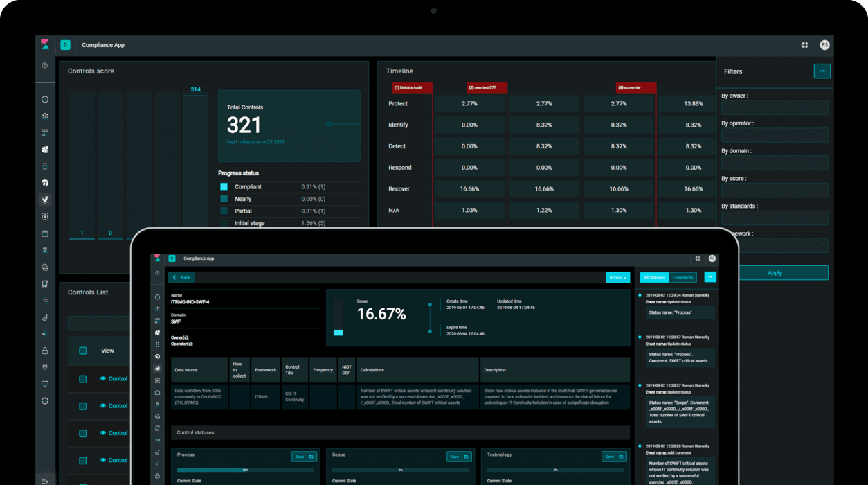Image resolution: width=868 pixels, height=485 pixels.
Task: Switch to the Comments tab
Action: point(682,277)
